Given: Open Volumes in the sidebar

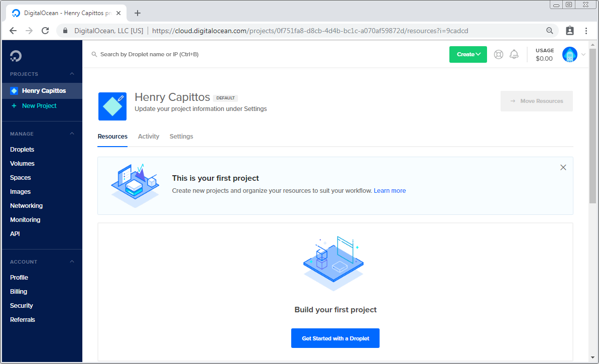Looking at the screenshot, I should (x=22, y=164).
